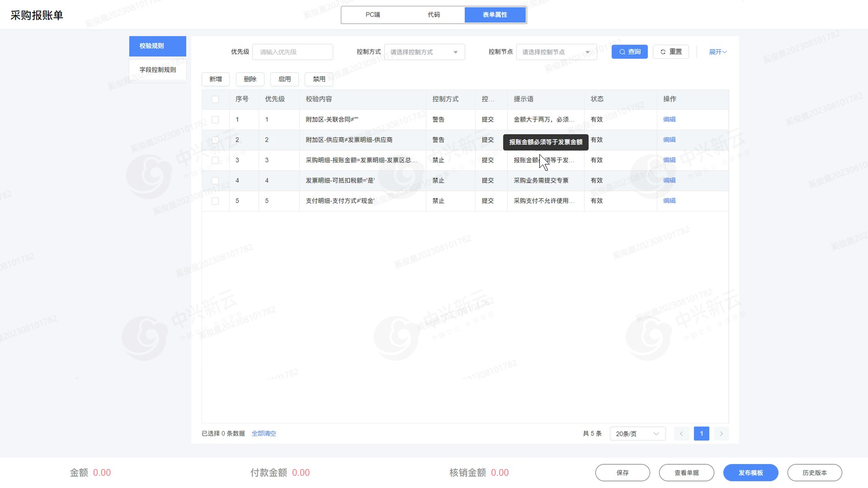Tick the select-all header checkbox
Image resolution: width=868 pixels, height=488 pixels.
[215, 99]
